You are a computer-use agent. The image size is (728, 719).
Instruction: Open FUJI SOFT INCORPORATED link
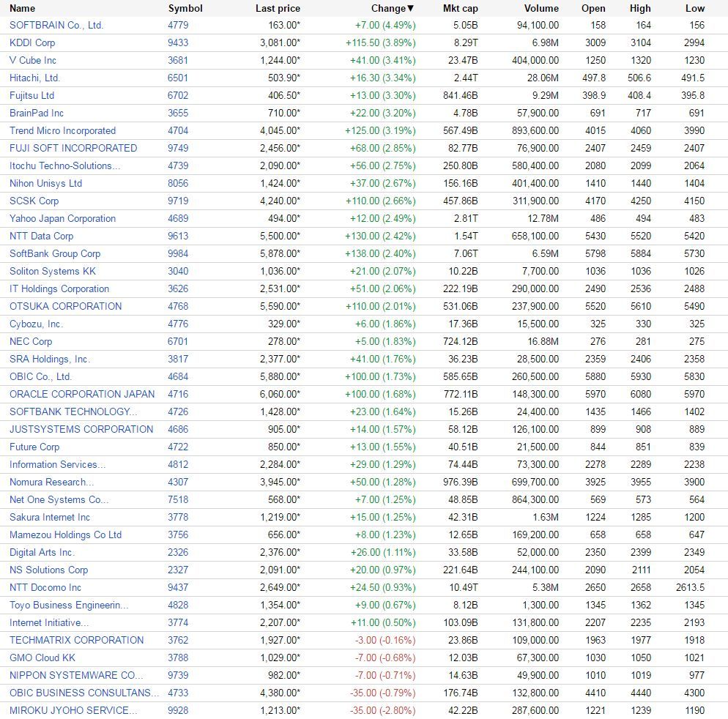pos(73,148)
